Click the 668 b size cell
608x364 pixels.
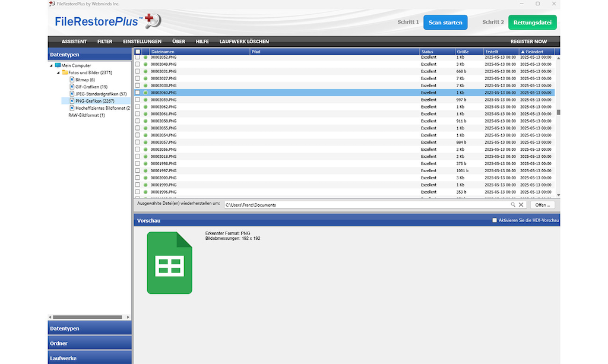(x=461, y=71)
